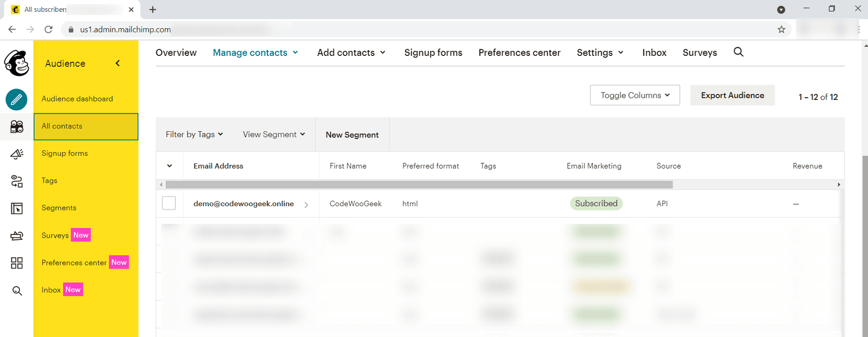Viewport: 868px width, 337px height.
Task: Reload the page
Action: click(x=49, y=29)
